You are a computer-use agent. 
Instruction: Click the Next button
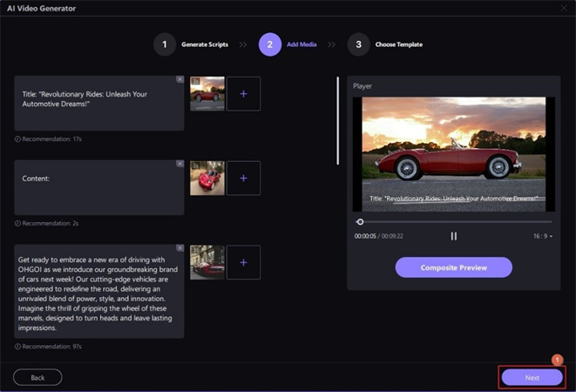coord(532,377)
